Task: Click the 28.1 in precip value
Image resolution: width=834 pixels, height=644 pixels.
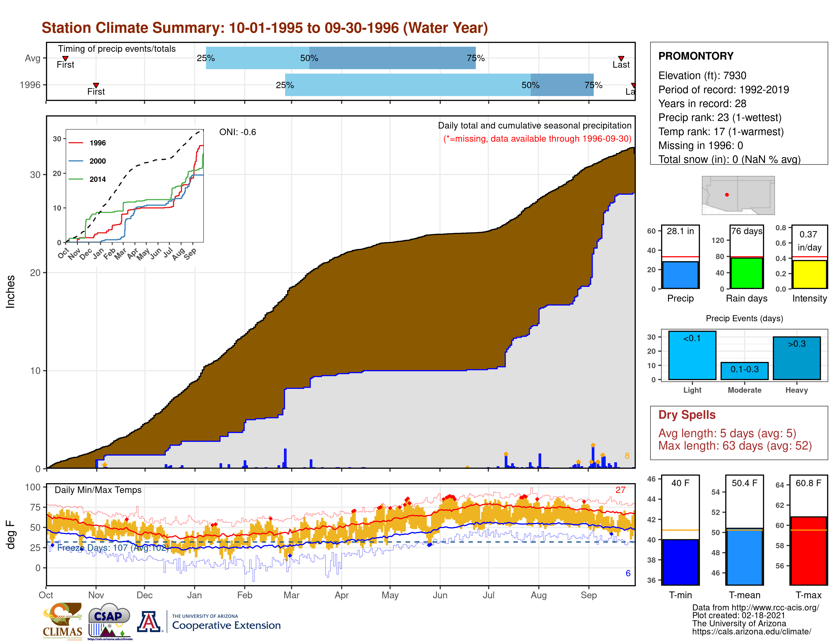Action: tap(680, 231)
